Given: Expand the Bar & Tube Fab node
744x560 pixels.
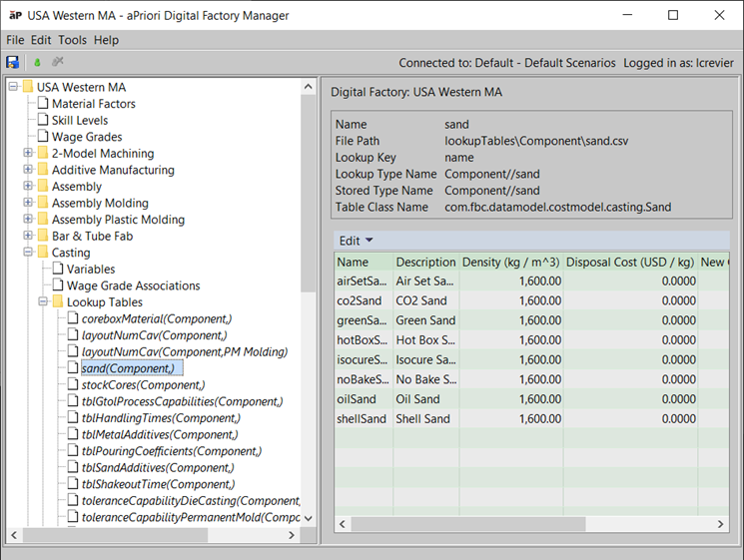Looking at the screenshot, I should click(x=28, y=236).
